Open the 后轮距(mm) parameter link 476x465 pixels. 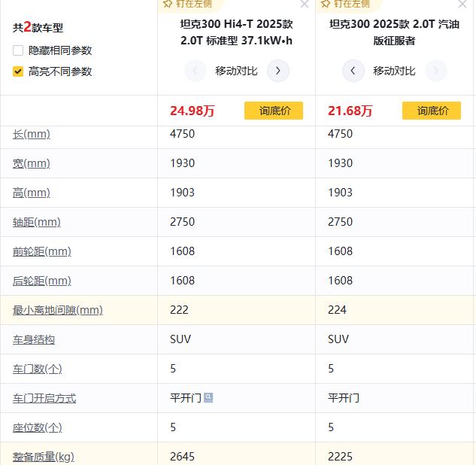(42, 281)
